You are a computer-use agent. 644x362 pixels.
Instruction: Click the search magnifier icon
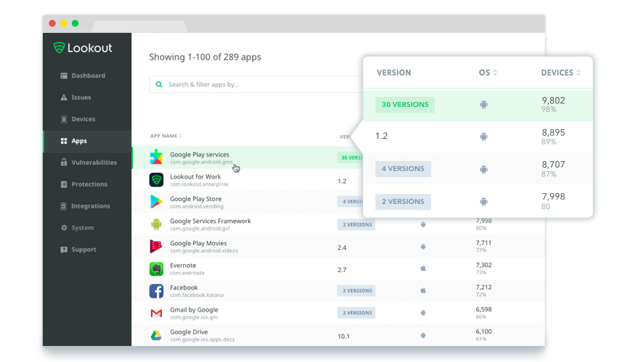click(x=159, y=85)
